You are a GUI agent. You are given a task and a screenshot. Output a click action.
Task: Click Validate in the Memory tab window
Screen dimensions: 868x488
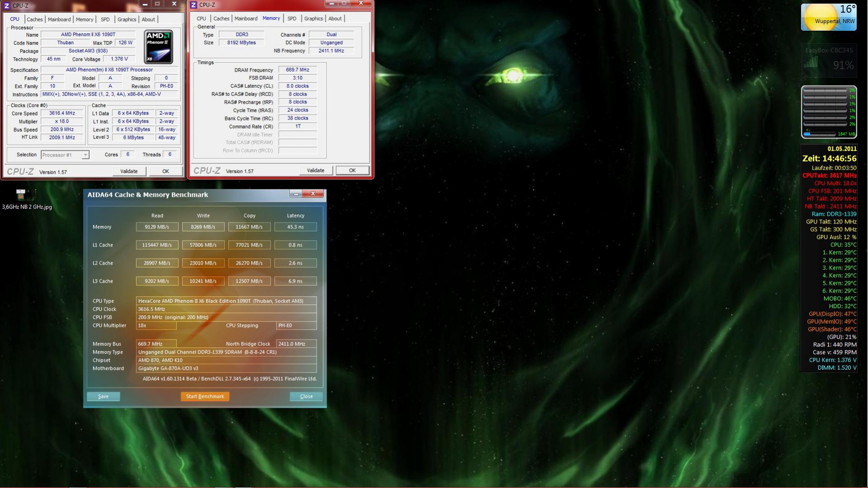[x=315, y=171]
